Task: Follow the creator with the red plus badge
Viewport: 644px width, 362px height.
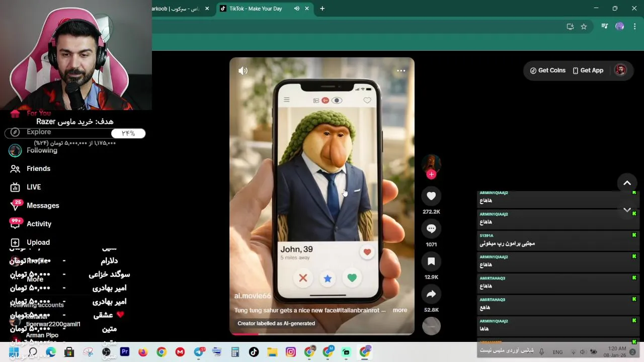Action: tap(431, 174)
